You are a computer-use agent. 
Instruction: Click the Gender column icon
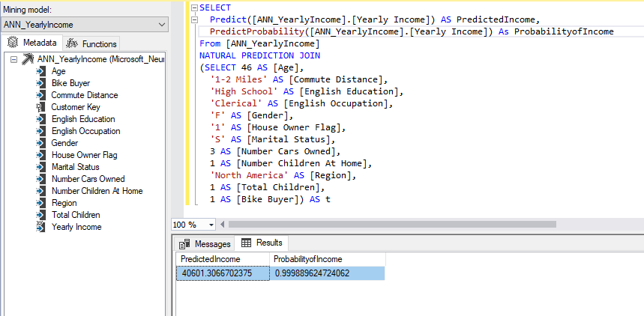tap(40, 143)
